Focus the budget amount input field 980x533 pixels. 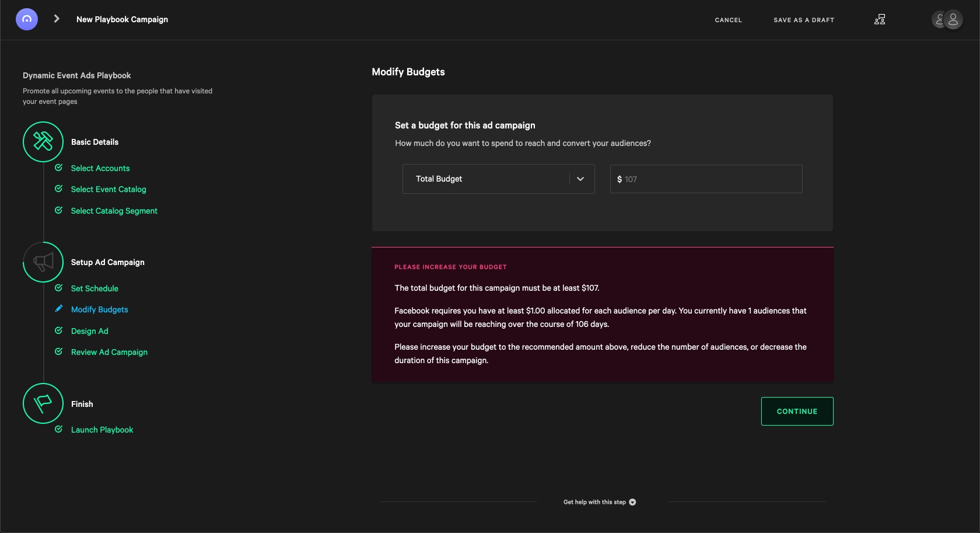click(706, 179)
